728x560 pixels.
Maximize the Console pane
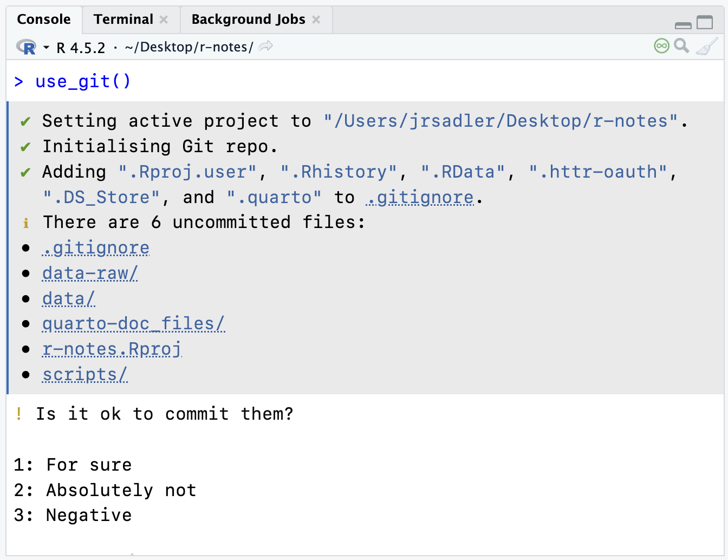coord(705,22)
